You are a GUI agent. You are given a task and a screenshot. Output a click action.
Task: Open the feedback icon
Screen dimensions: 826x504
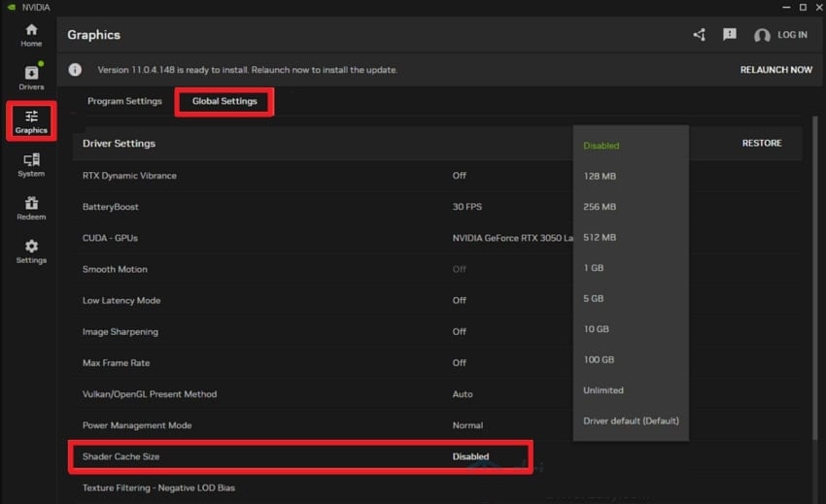click(730, 35)
